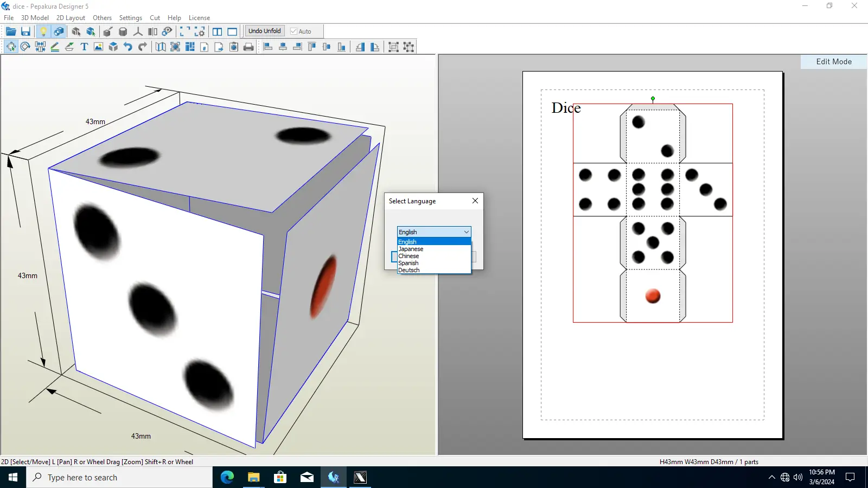Switch to the single-pane view

[232, 31]
